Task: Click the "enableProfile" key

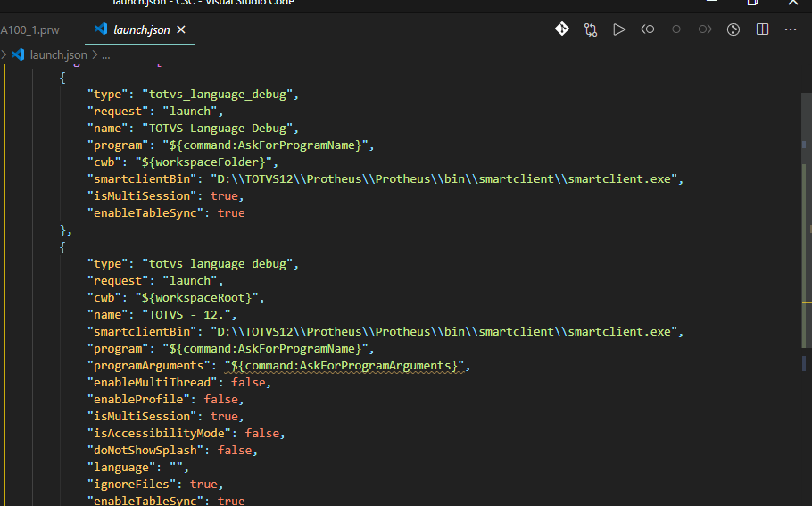Action: click(x=138, y=399)
